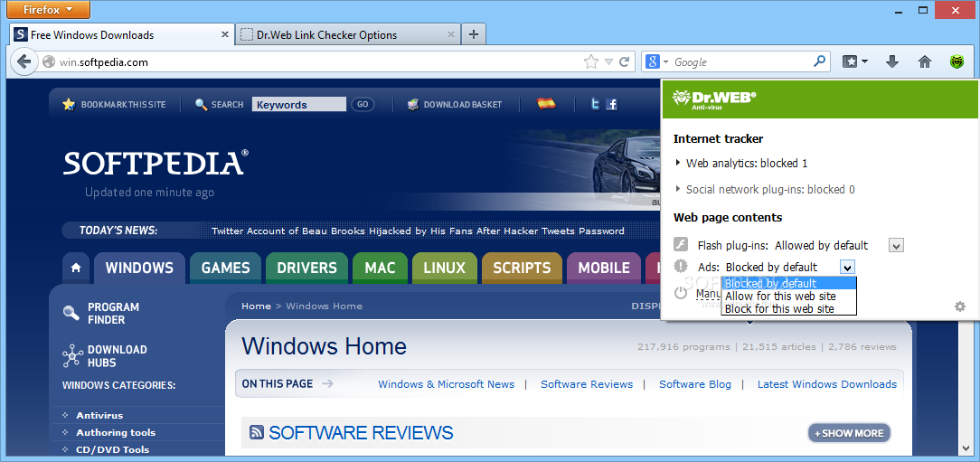Click the Twitter icon on Softpedia header
This screenshot has width=980, height=462.
click(596, 104)
